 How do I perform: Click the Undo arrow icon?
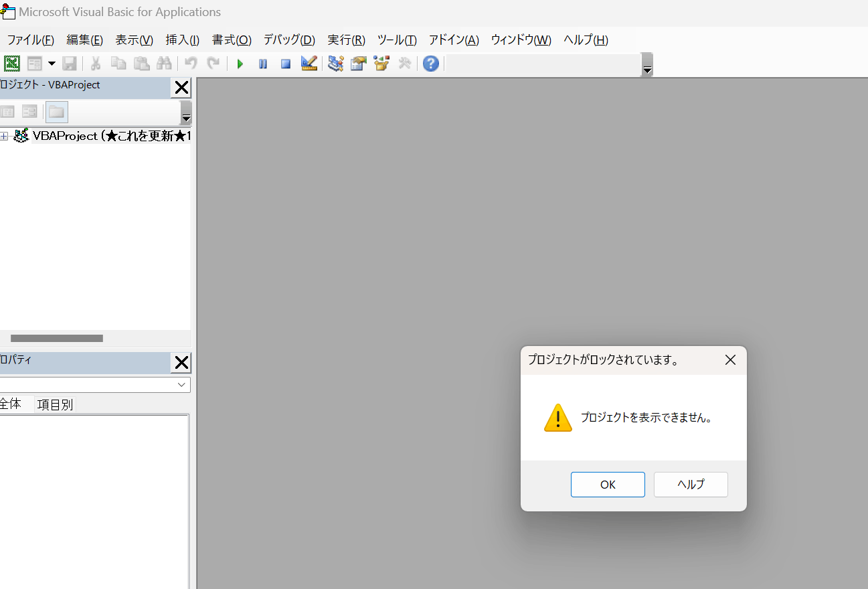(x=191, y=64)
